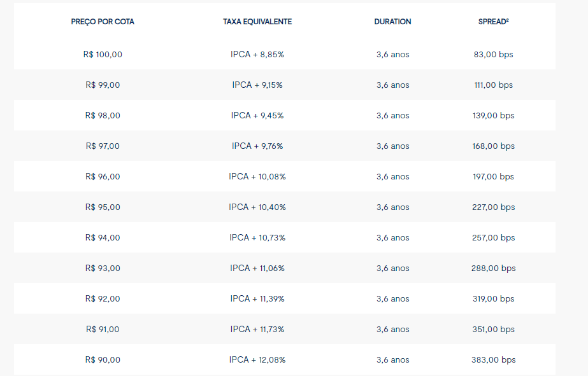
Task: Click the SPREAD² column header
Action: (494, 22)
